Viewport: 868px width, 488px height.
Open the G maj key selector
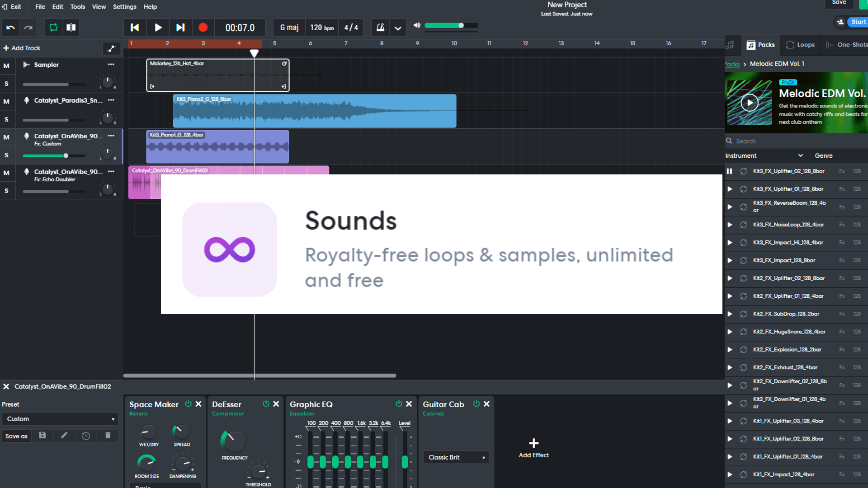pos(289,28)
